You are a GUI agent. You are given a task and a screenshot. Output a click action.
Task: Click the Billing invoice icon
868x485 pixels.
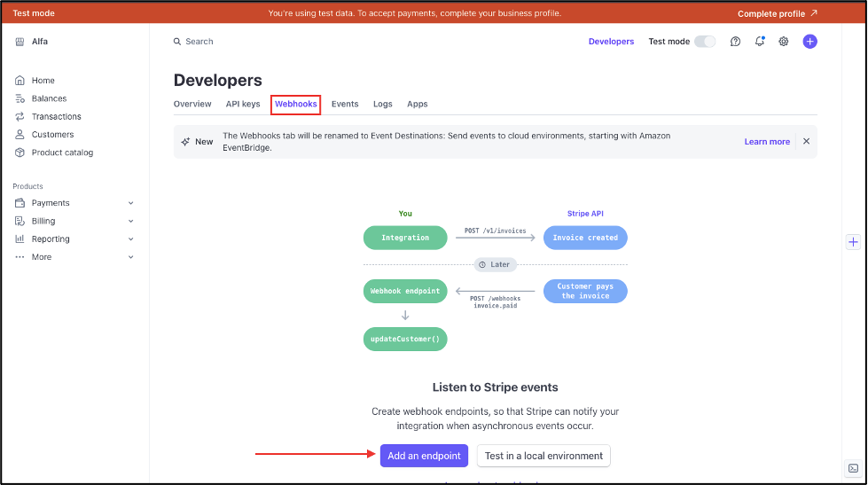point(20,221)
